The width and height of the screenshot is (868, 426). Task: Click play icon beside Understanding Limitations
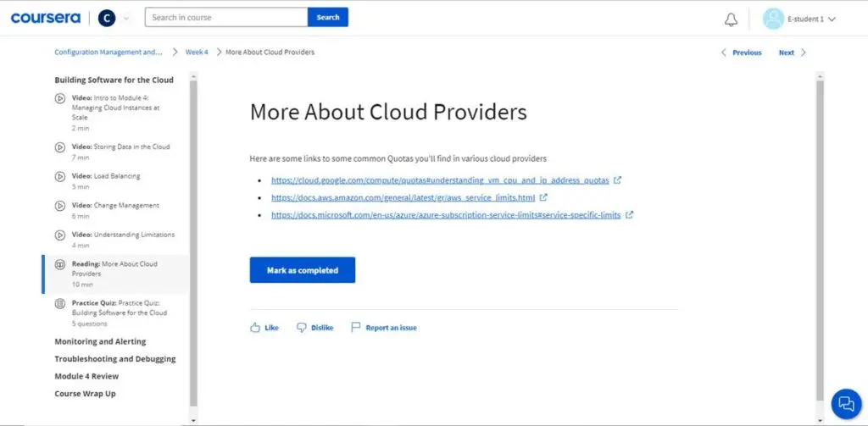(x=60, y=235)
